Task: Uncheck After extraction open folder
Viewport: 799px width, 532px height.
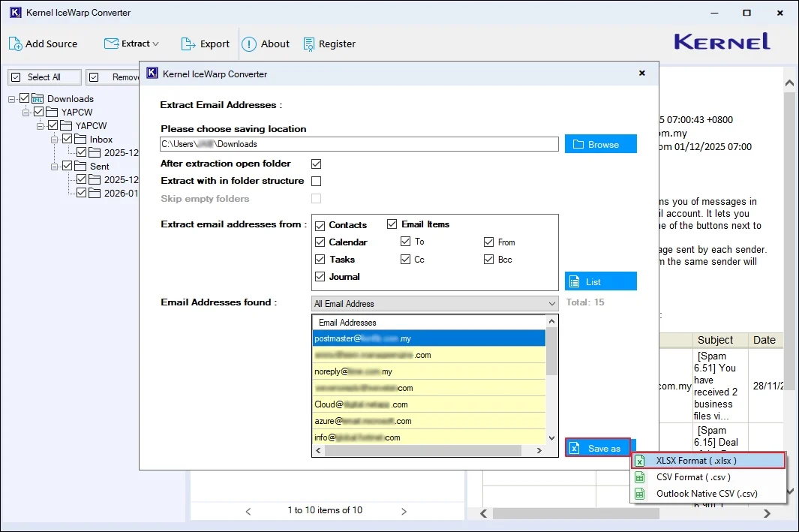Action: click(x=317, y=164)
